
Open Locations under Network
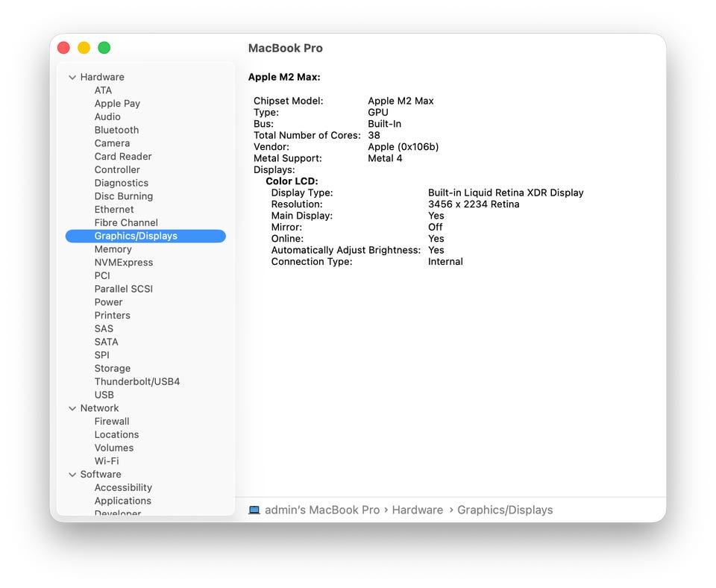point(116,435)
